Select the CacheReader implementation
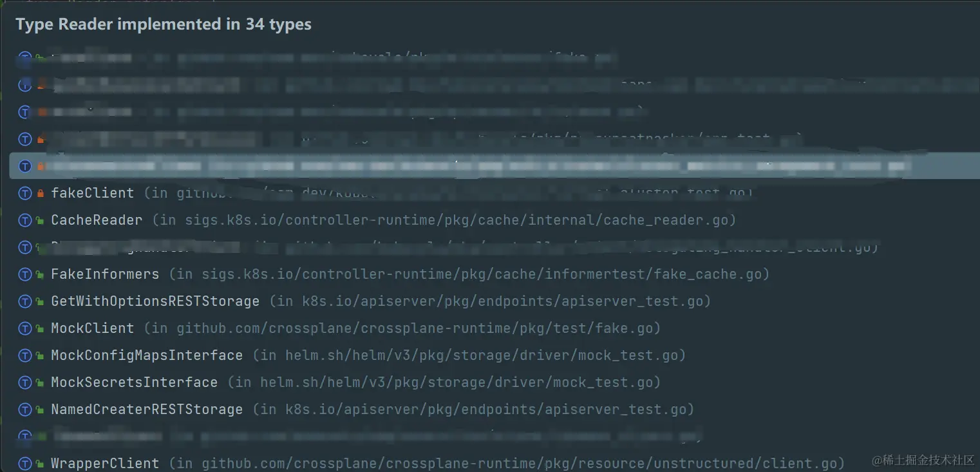 pyautogui.click(x=97, y=220)
